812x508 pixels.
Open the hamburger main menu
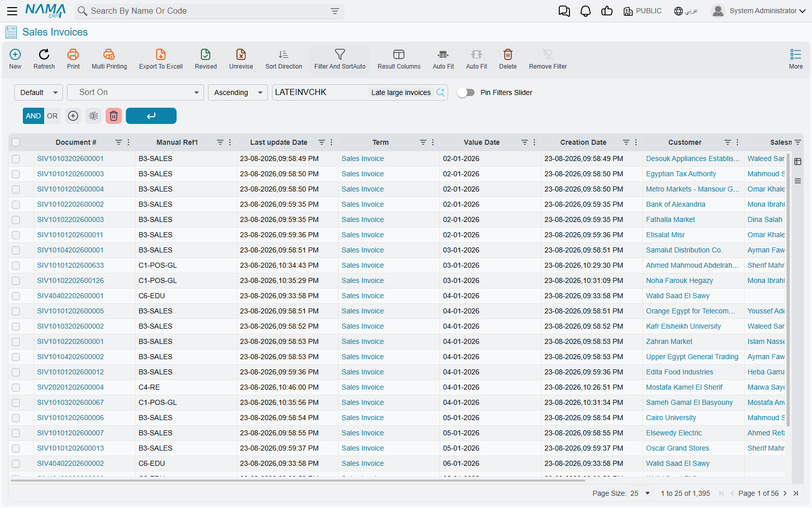tap(12, 11)
